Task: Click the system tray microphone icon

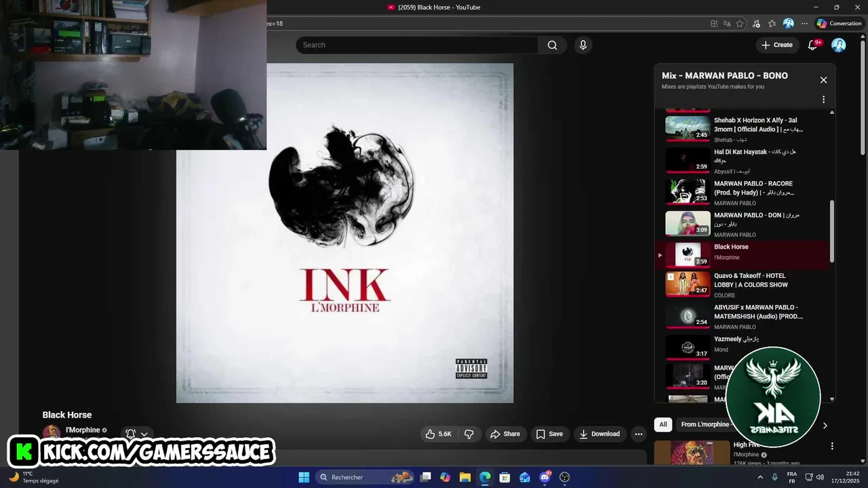Action: coord(775,477)
